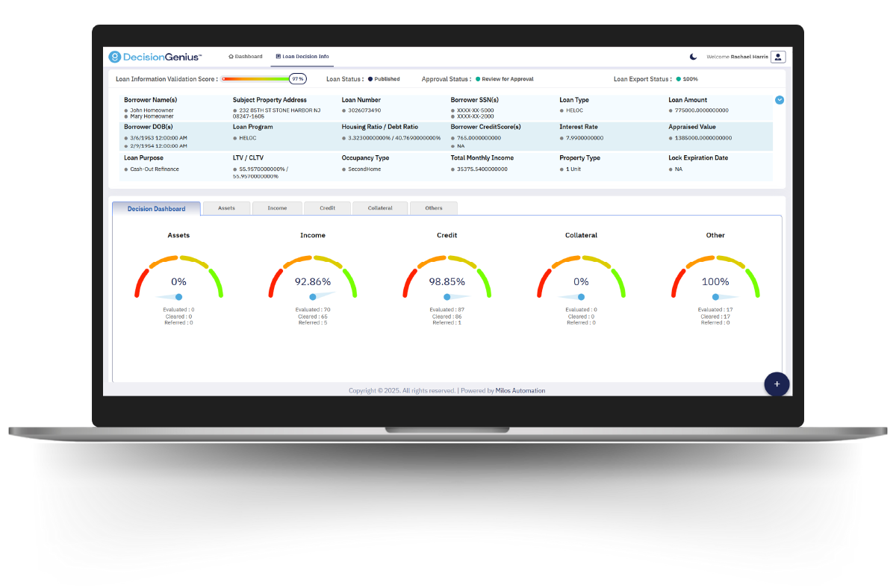Viewport: 896px width, 588px height.
Task: Toggle dark mode moon icon
Action: point(693,57)
